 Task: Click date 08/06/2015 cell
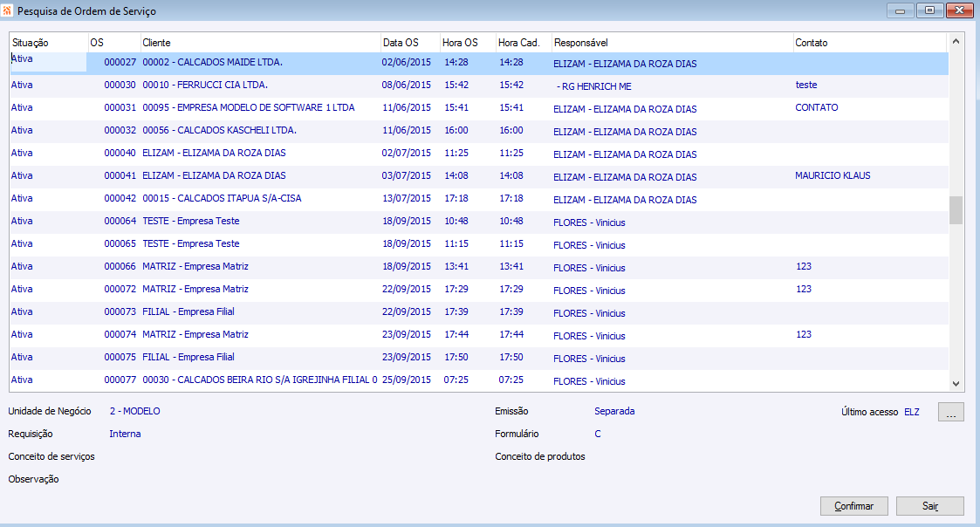(x=407, y=85)
